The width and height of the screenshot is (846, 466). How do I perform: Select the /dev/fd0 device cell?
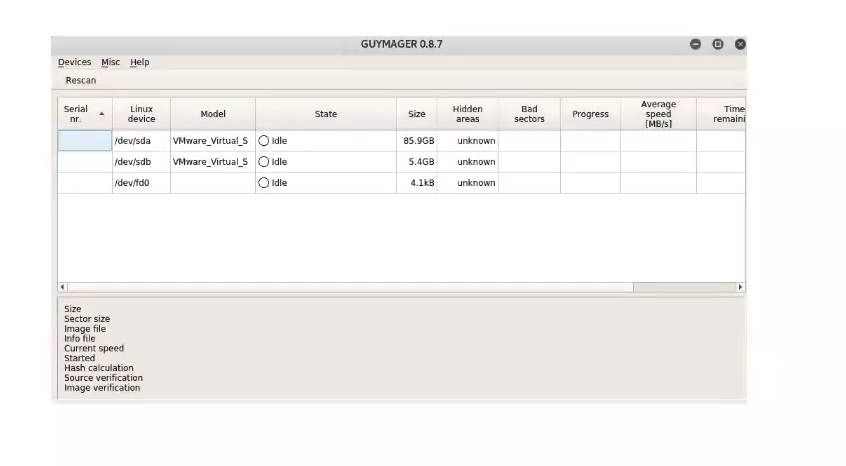pos(141,183)
